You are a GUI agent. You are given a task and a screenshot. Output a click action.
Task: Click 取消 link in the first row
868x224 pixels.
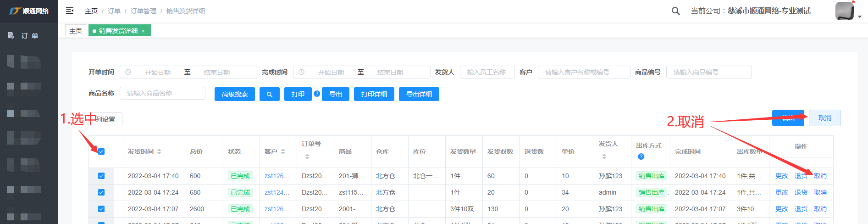(x=820, y=176)
